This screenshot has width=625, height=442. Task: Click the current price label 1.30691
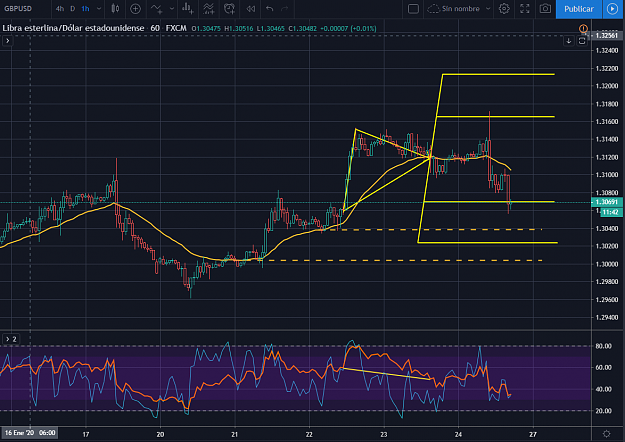606,202
